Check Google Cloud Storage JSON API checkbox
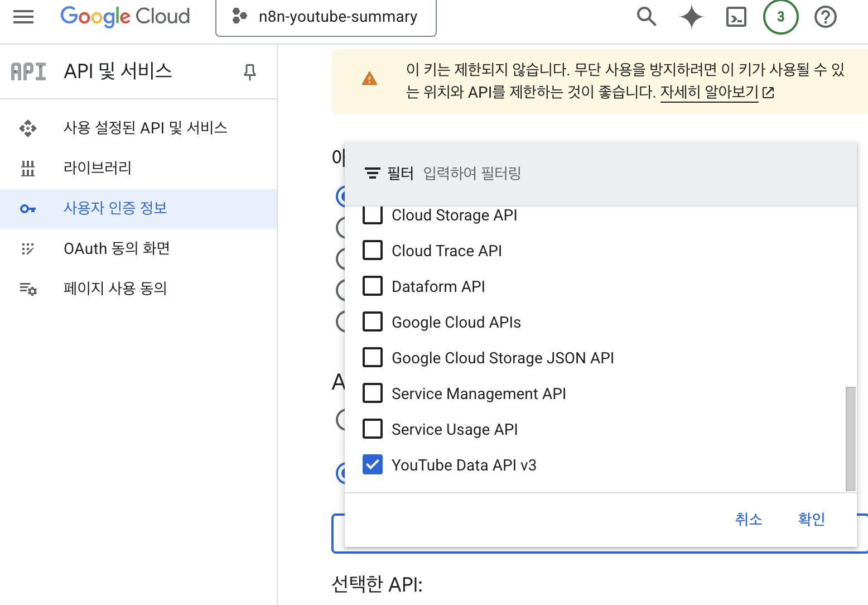Viewport: 868px width, 605px height. [x=373, y=357]
